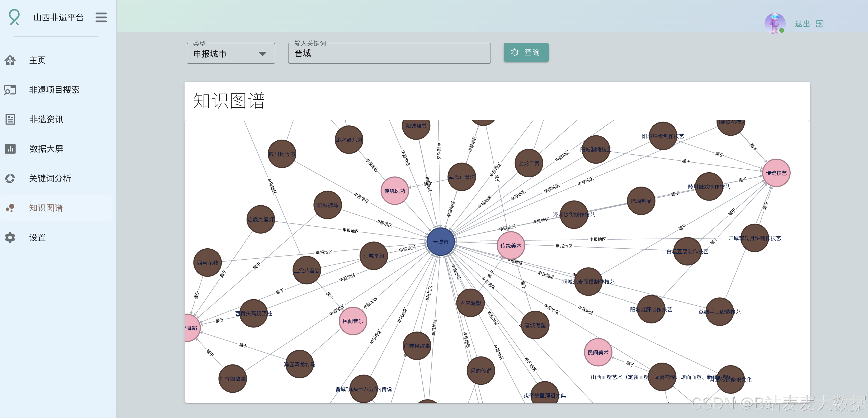The height and width of the screenshot is (418, 868).
Task: Click the 泽州铁货制作技艺 node
Action: [x=574, y=215]
